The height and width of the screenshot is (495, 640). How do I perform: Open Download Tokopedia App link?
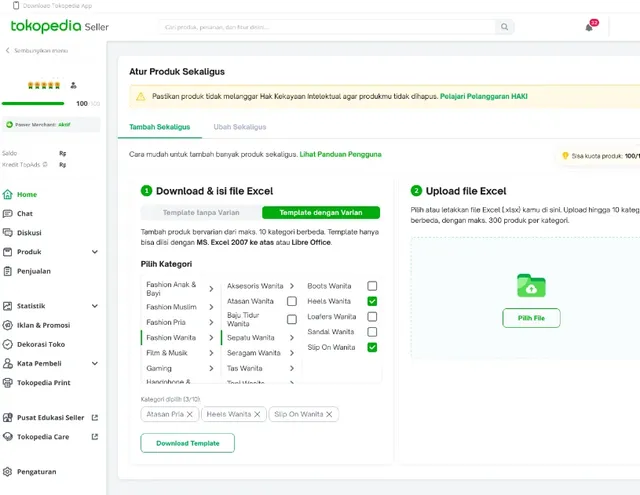[x=57, y=6]
